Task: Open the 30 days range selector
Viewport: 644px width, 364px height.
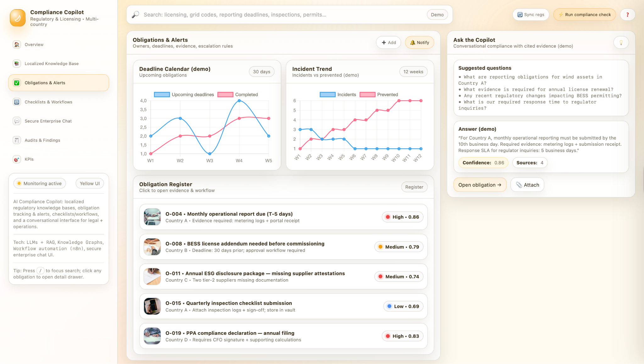Action: [261, 72]
